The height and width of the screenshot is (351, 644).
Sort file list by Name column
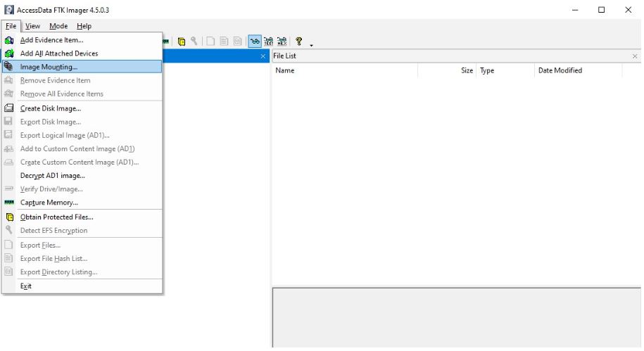tap(345, 70)
